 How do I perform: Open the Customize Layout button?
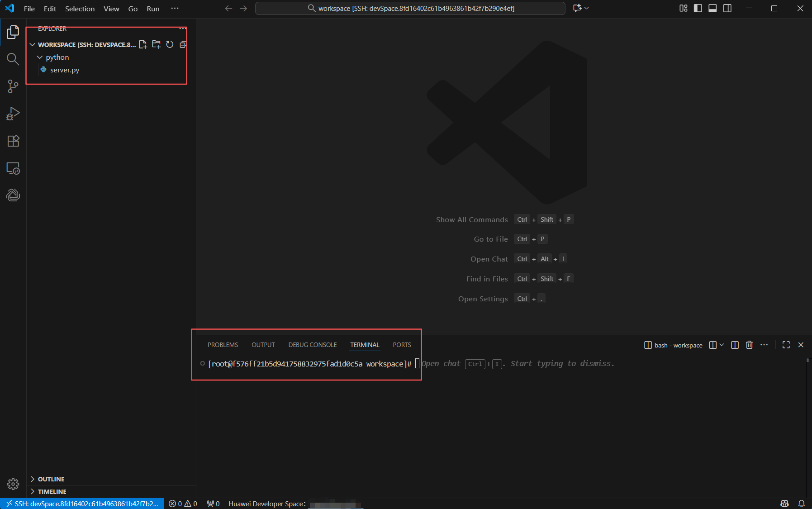point(684,8)
